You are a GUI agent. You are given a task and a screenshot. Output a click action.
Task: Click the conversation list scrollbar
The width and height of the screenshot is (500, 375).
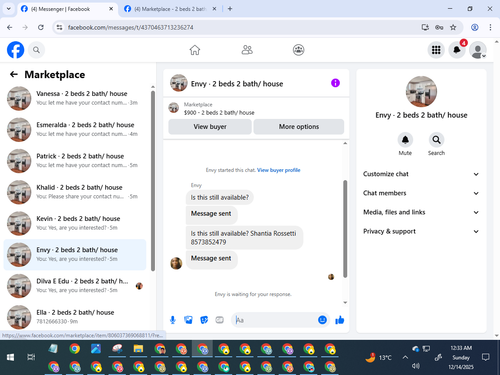153,180
